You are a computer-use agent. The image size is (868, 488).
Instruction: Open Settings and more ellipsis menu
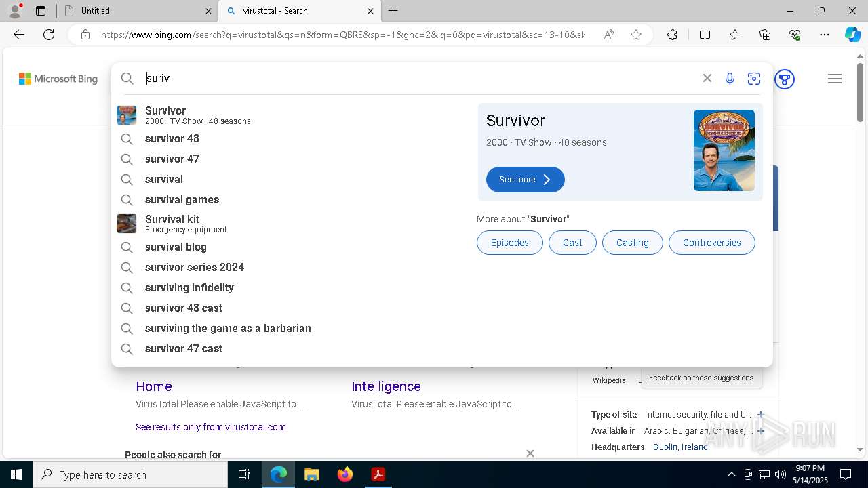825,35
